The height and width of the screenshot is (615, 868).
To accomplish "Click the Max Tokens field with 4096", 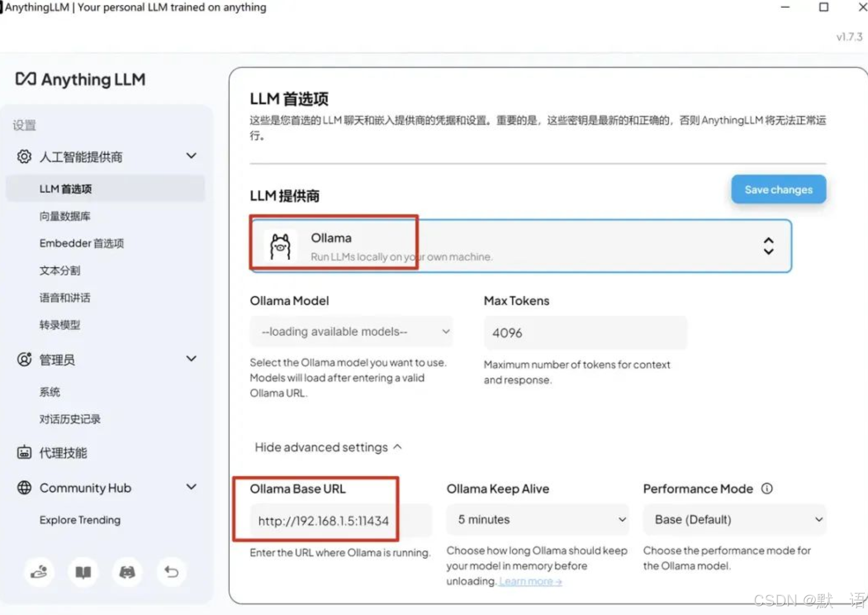I will [585, 333].
